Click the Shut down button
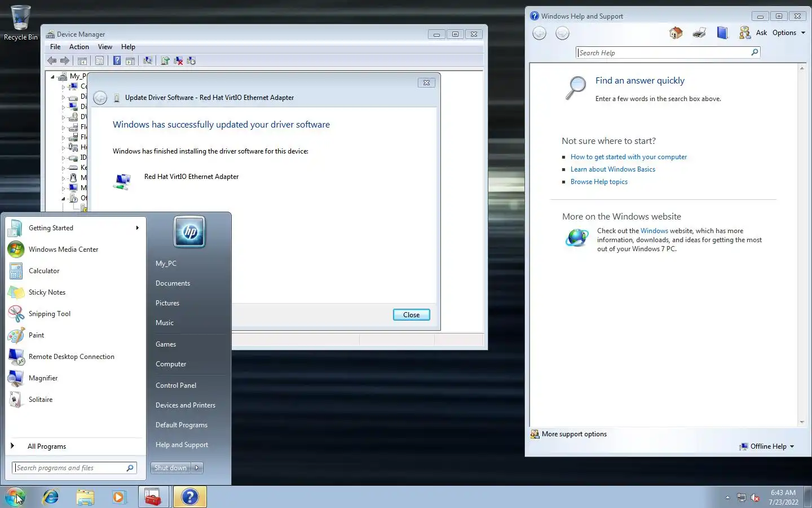Viewport: 812px width, 508px height. click(171, 468)
